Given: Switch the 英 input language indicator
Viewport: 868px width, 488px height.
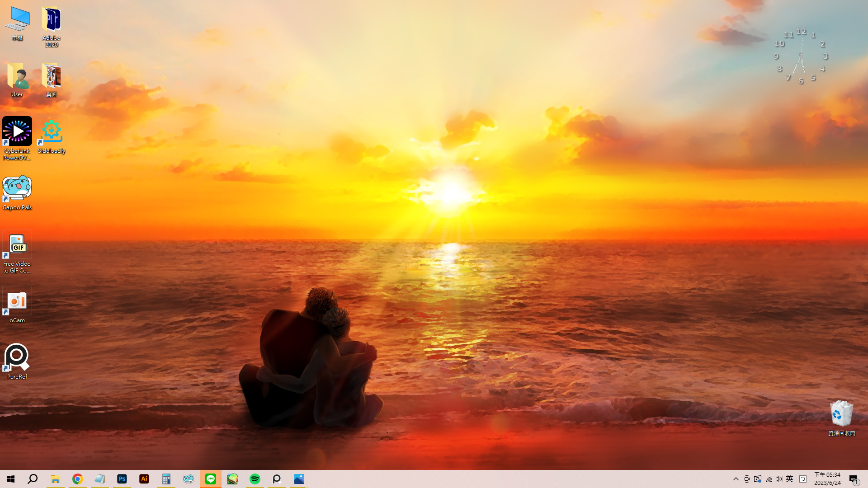Looking at the screenshot, I should (x=789, y=479).
